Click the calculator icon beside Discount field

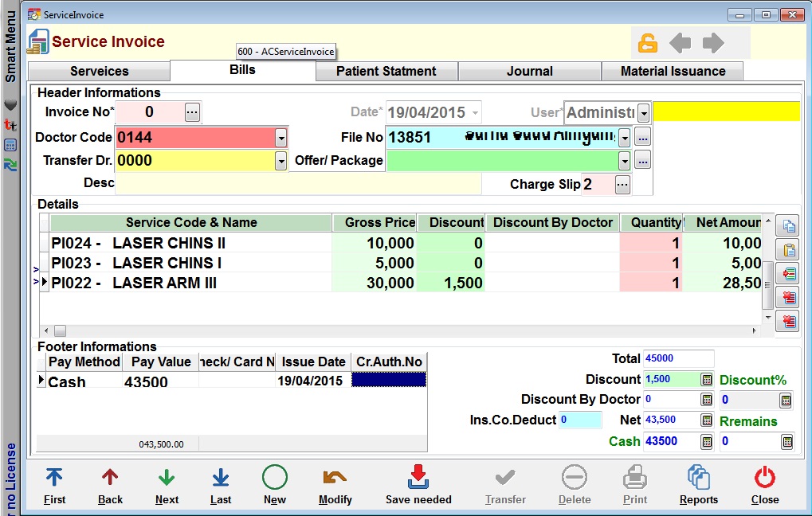706,380
